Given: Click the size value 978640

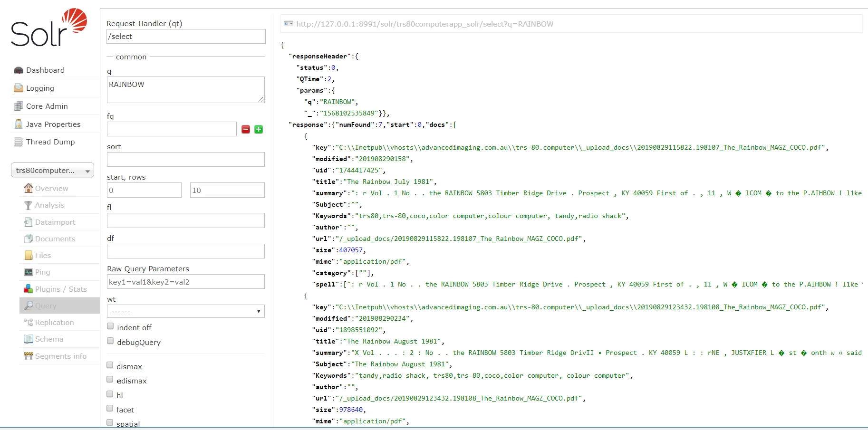Looking at the screenshot, I should 351,410.
